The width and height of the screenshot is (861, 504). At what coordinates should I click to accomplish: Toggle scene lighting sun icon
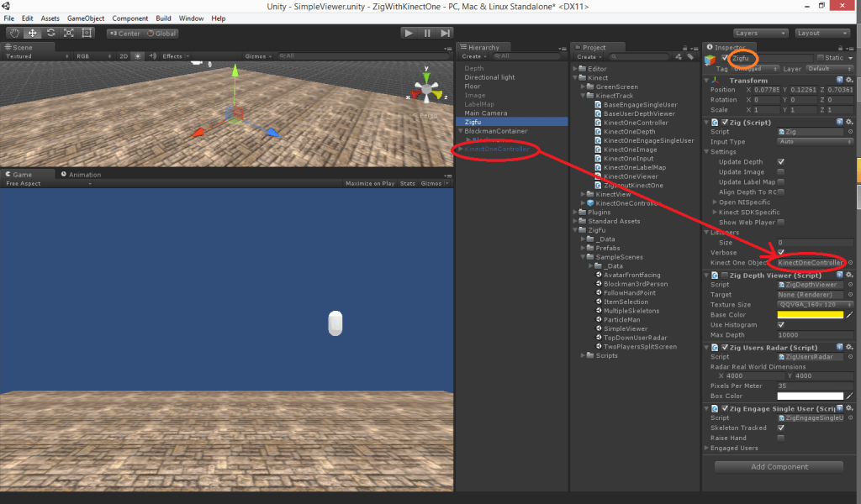pyautogui.click(x=139, y=56)
